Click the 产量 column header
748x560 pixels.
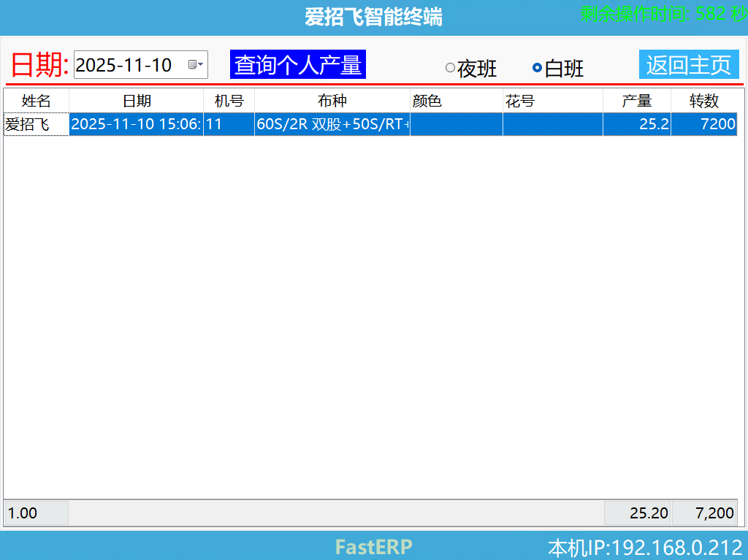636,101
